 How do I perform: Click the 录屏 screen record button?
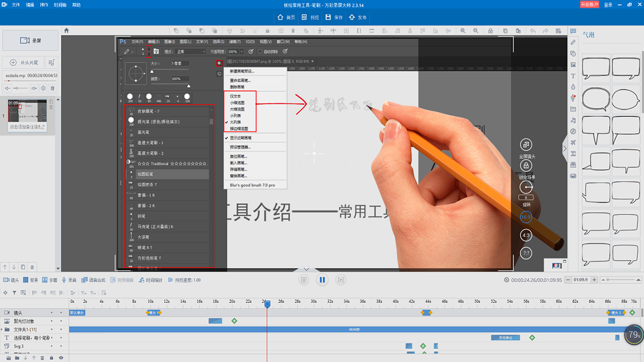coord(30,41)
